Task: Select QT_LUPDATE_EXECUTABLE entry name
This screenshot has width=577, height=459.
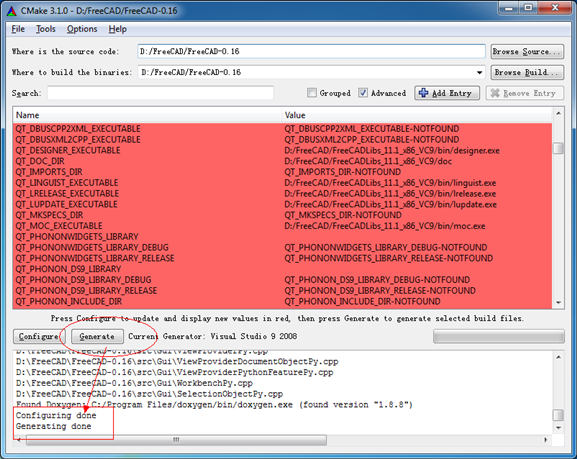Action: [66, 204]
